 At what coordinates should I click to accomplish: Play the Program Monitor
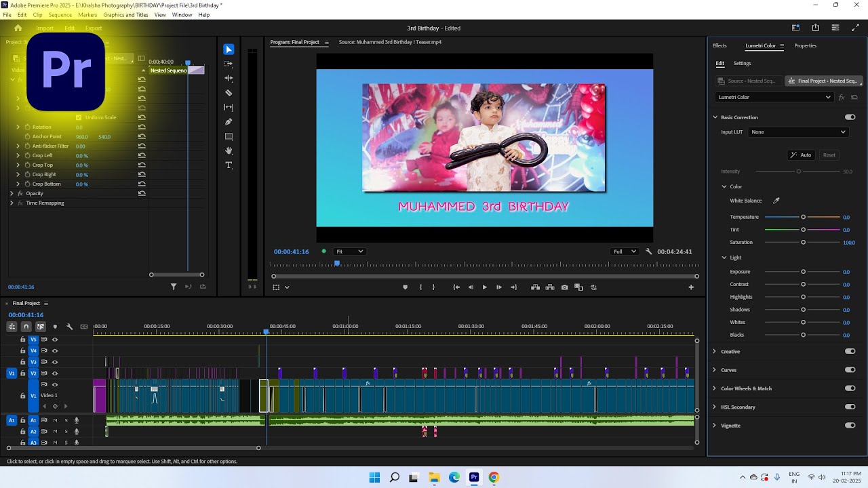point(484,287)
